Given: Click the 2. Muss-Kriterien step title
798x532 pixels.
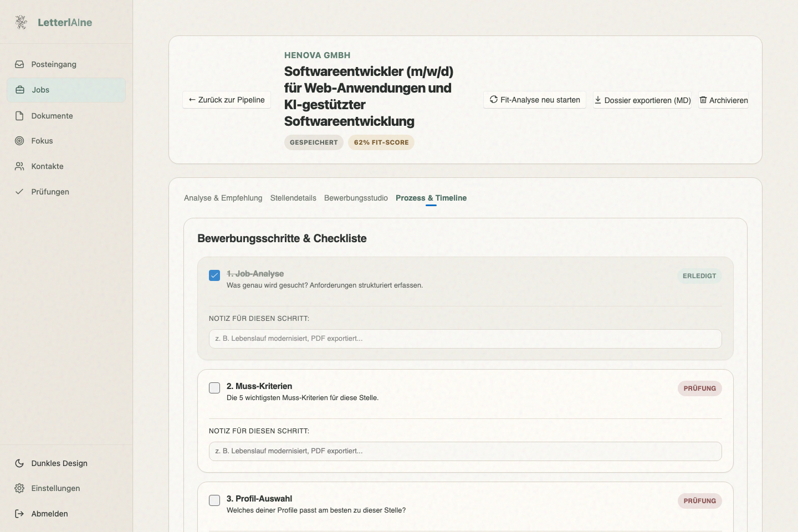Looking at the screenshot, I should 259,386.
